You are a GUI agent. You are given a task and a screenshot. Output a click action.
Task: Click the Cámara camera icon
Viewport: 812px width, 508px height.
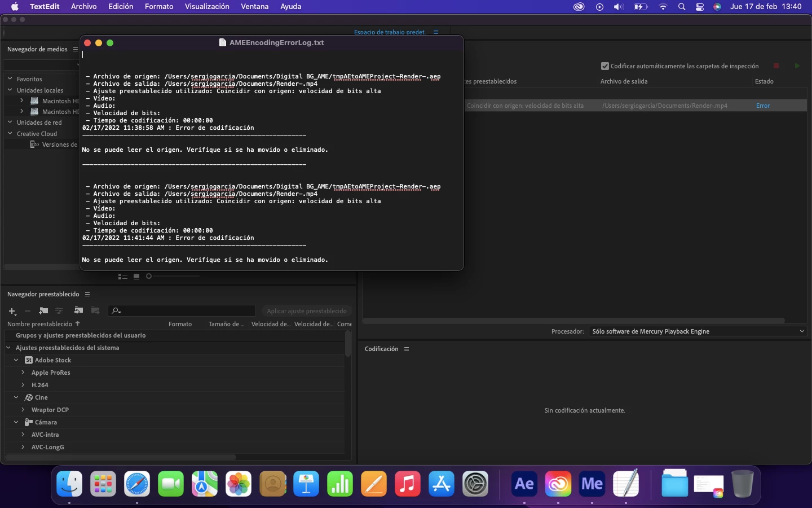(x=29, y=422)
